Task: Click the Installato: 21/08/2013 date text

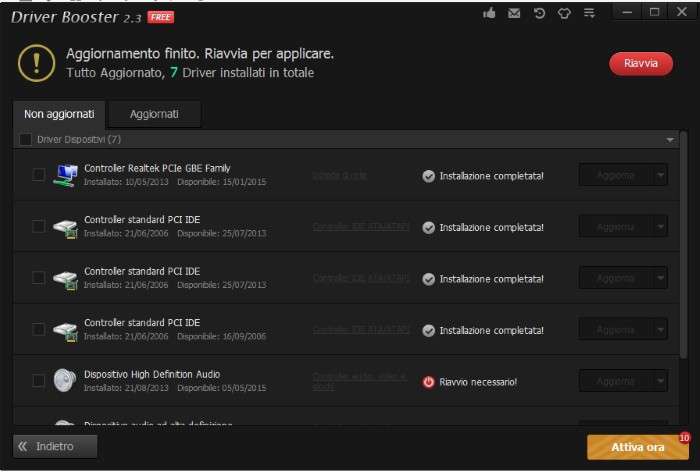Action: (126, 388)
